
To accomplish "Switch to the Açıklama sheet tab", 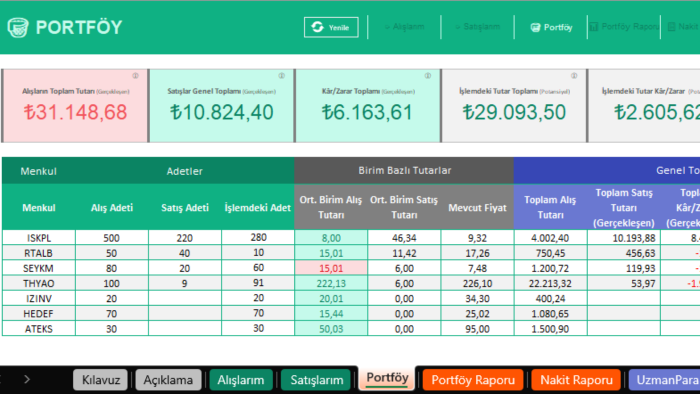I will (168, 380).
